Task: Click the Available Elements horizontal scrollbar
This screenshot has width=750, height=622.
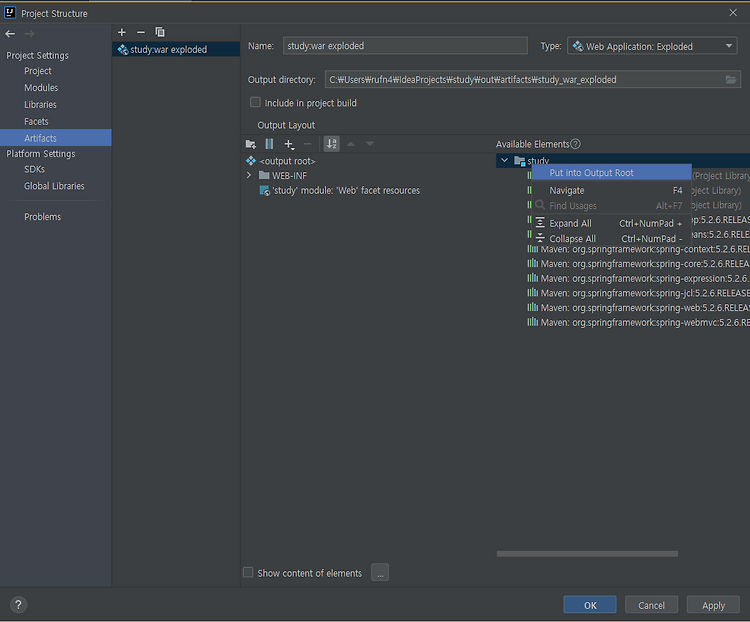Action: (587, 554)
